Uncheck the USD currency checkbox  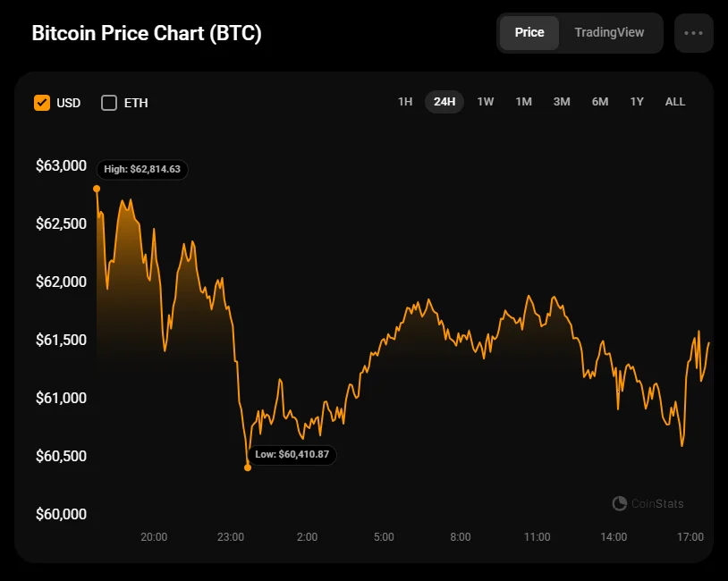(x=42, y=103)
